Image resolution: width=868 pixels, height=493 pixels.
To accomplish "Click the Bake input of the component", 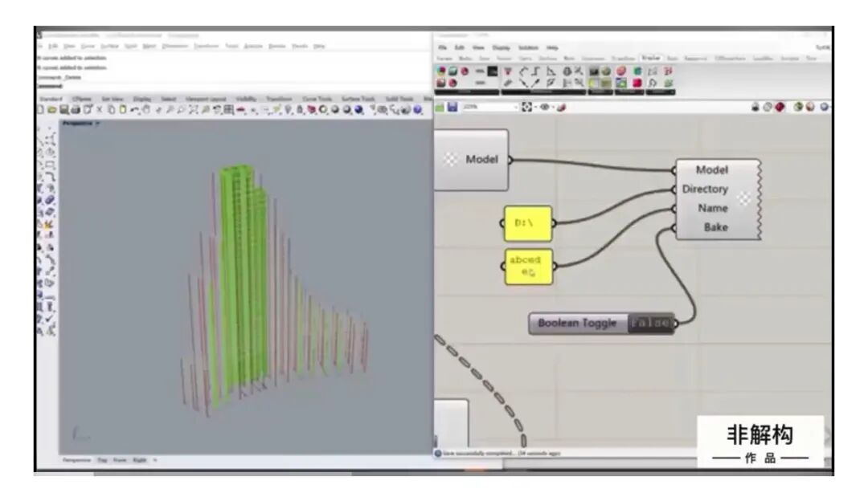I will tap(716, 227).
